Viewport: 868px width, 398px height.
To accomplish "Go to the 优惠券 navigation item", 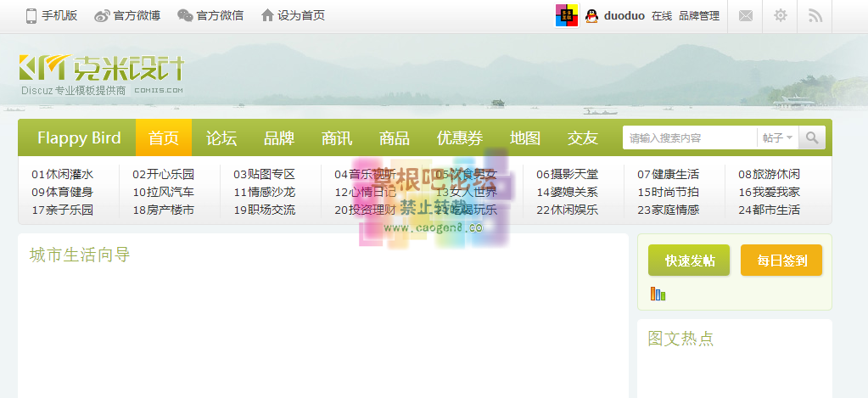I will [459, 137].
